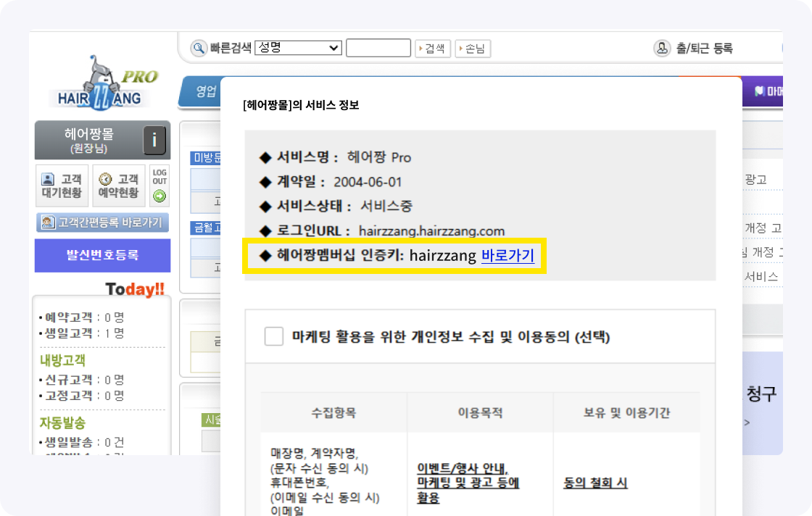Click the 서비스 정보 dialog title

[x=301, y=105]
